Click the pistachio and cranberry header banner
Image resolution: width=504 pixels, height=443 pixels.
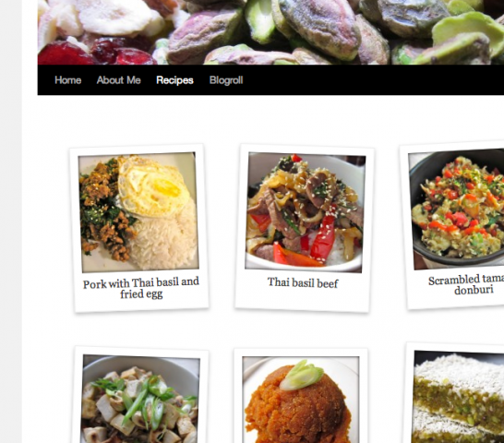tap(270, 32)
